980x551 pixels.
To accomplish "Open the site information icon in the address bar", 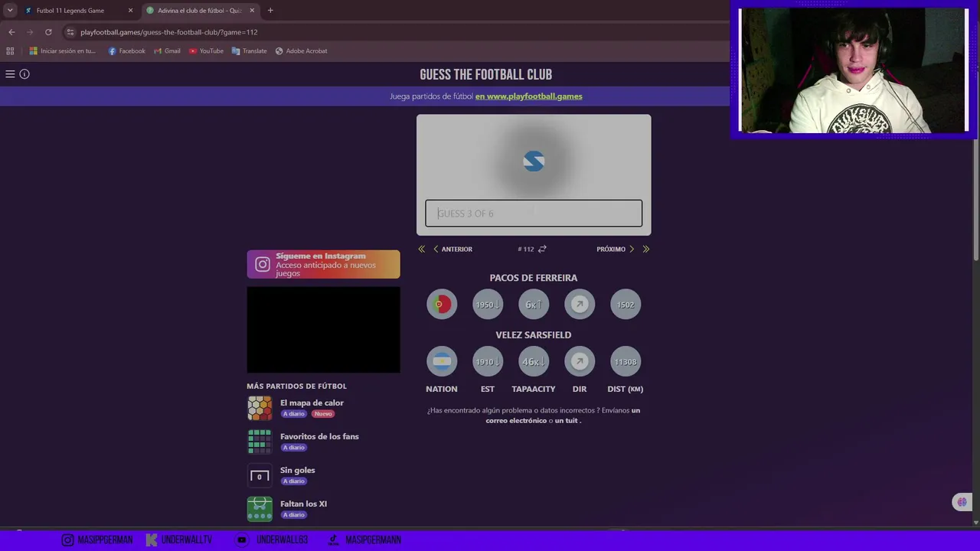I will (70, 32).
